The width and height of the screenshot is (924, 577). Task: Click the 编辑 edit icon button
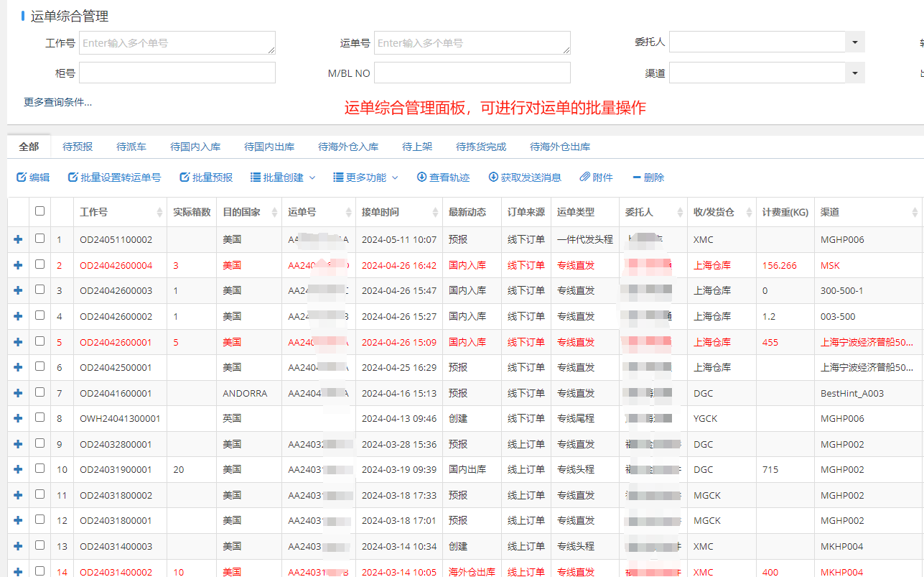[33, 177]
